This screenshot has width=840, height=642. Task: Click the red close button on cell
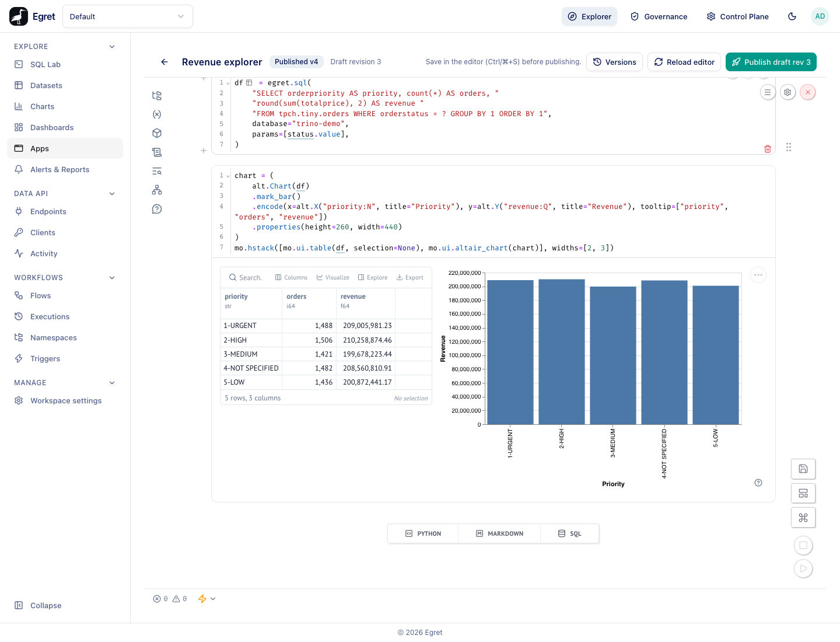[x=808, y=92]
